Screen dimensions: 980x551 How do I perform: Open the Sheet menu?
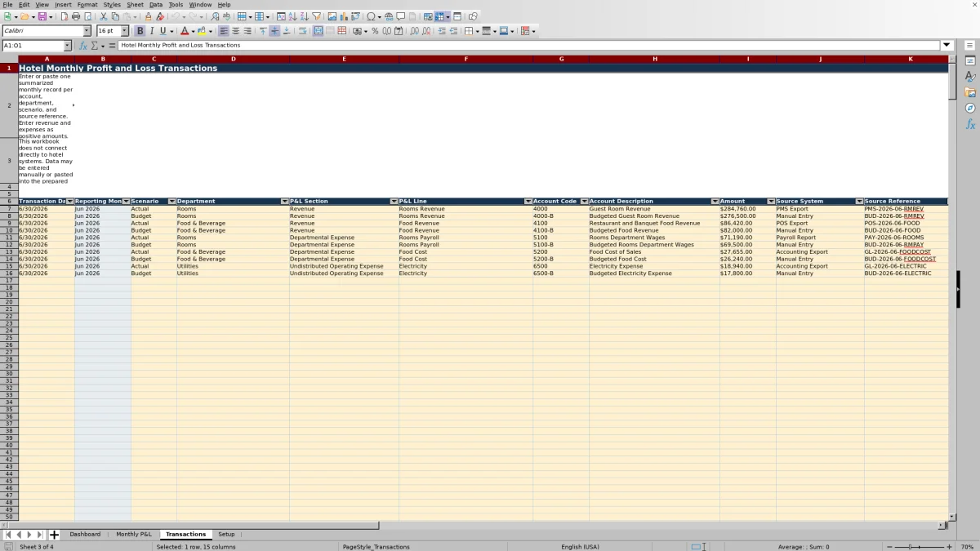coord(135,5)
